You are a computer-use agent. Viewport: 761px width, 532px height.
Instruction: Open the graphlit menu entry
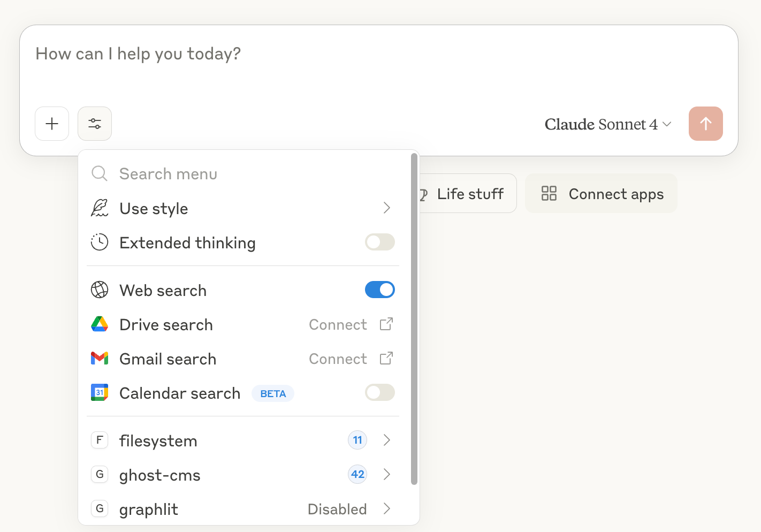tap(243, 508)
